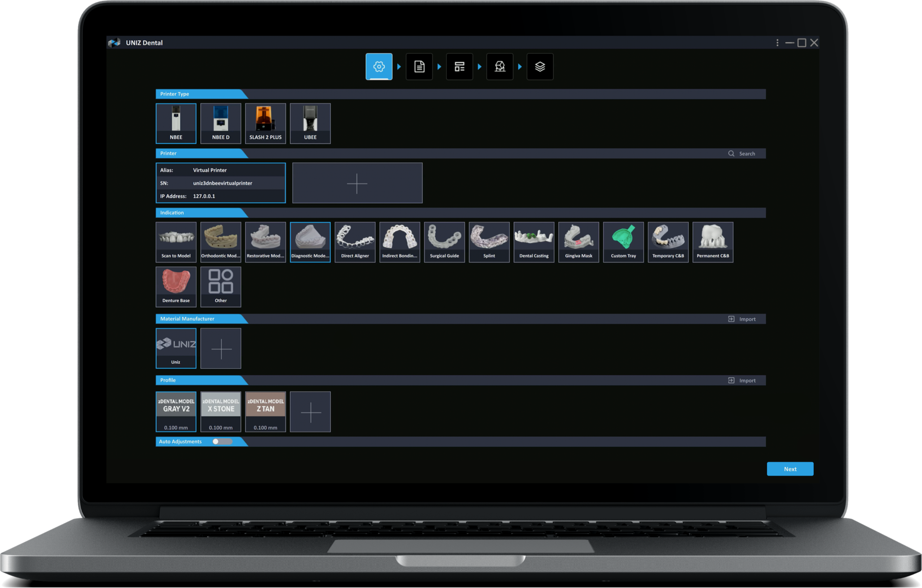The image size is (922, 588).
Task: Go to the document file workflow step
Action: click(419, 67)
